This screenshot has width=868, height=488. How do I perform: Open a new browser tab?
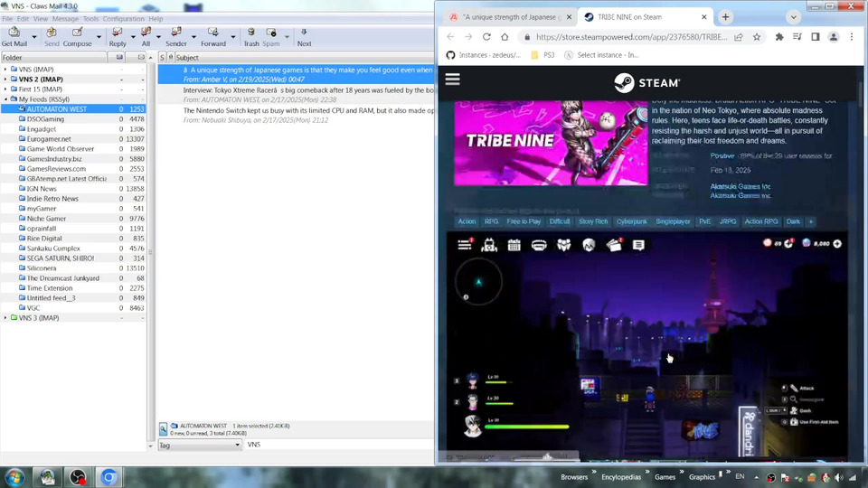[725, 17]
